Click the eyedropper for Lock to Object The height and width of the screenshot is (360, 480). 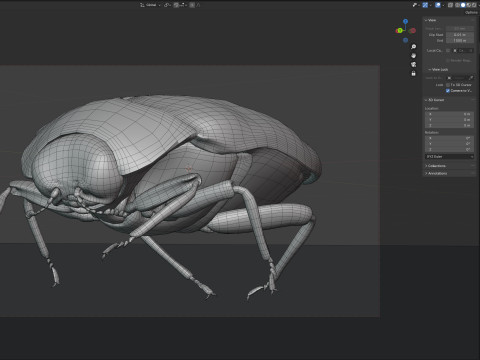[471, 78]
